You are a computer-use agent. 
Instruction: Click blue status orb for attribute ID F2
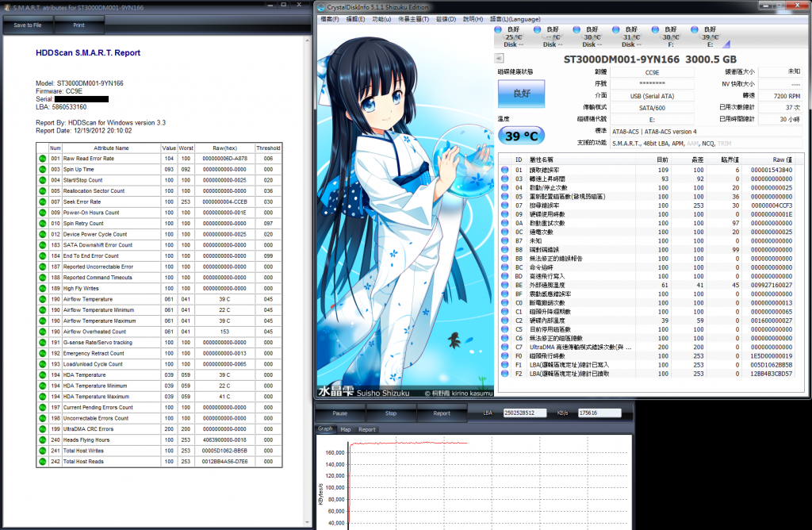(x=505, y=374)
